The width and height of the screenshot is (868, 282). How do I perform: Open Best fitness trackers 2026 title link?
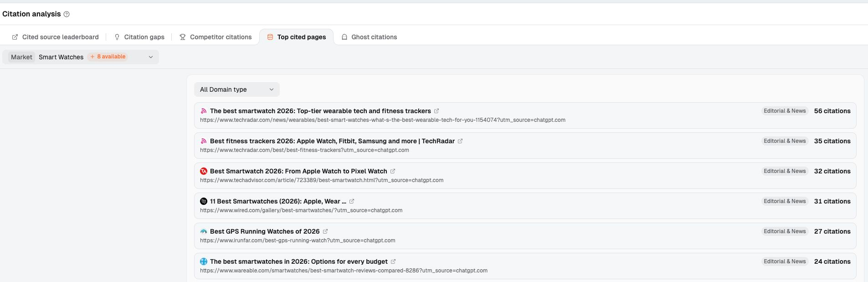click(x=332, y=141)
